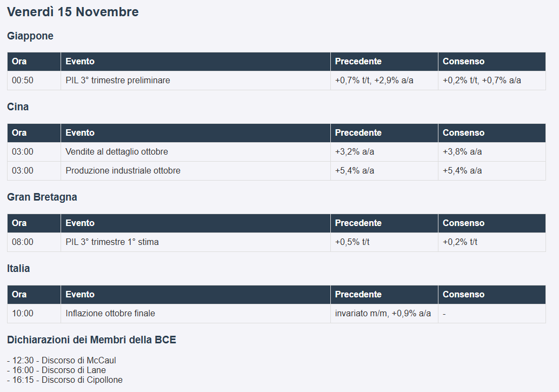This screenshot has height=392, width=559.
Task: Select the +3,2% a/a previous value
Action: tap(354, 151)
